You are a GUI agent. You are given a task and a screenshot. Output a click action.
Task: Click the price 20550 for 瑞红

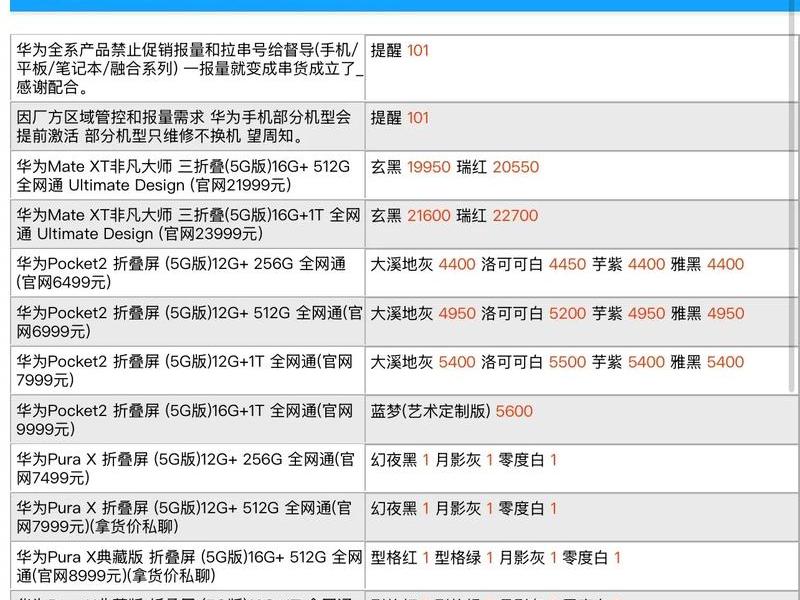pos(516,167)
